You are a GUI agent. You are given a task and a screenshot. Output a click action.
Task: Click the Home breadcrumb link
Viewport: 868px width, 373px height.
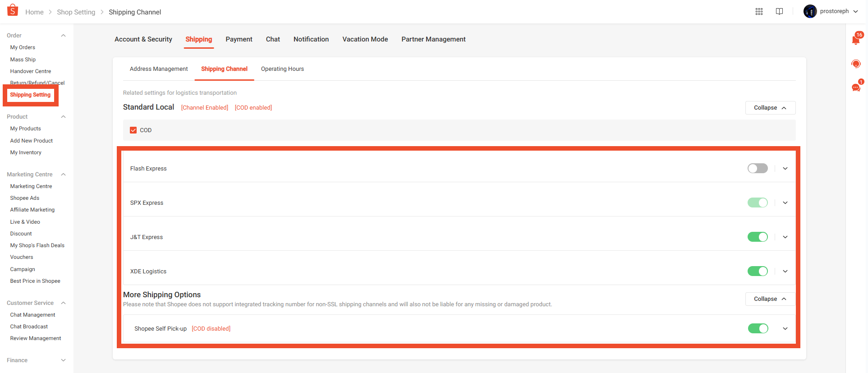(x=34, y=12)
